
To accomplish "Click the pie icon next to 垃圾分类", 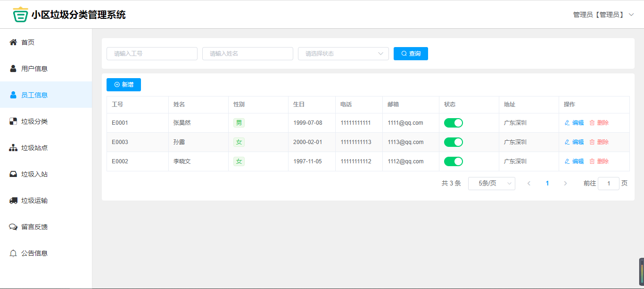I will [13, 121].
